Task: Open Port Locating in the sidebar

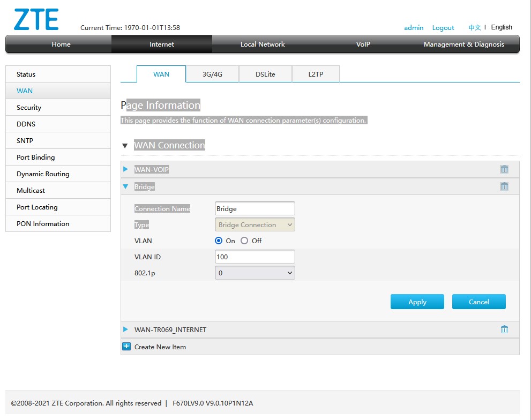Action: click(x=58, y=207)
